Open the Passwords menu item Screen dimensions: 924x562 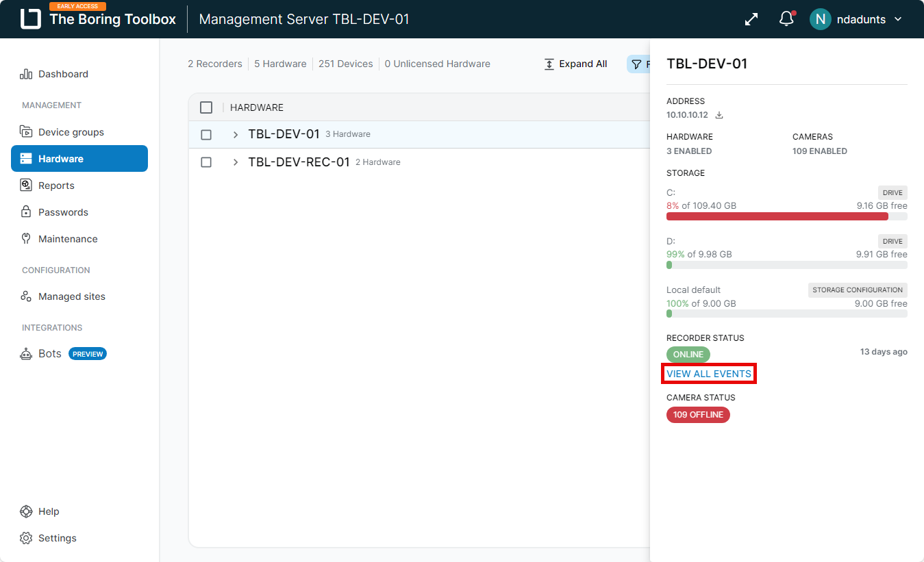click(x=63, y=212)
